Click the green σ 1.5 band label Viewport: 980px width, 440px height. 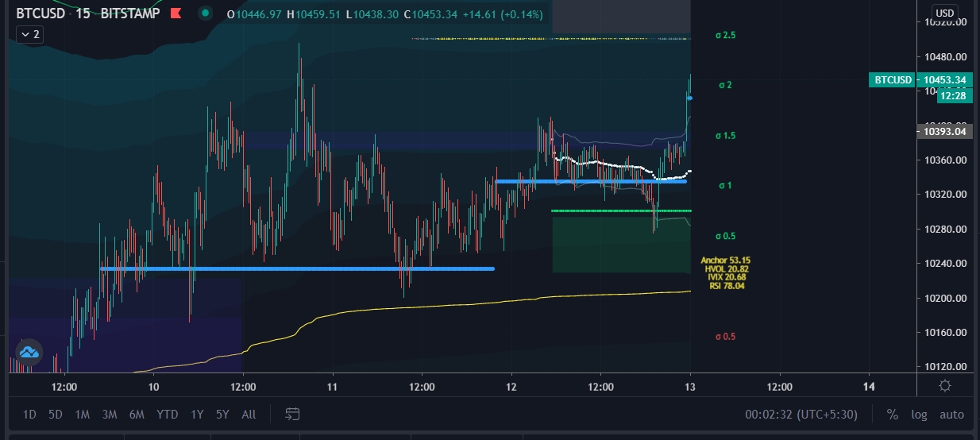pos(727,136)
